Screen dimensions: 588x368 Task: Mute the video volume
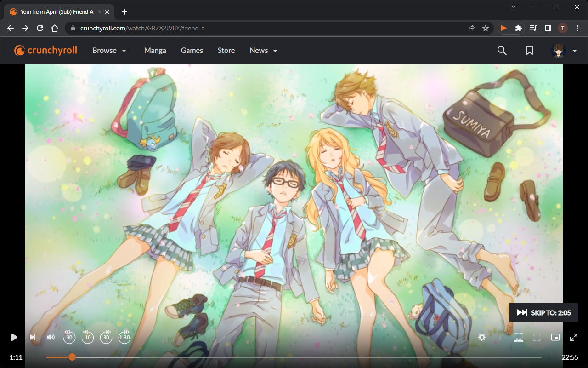pyautogui.click(x=51, y=337)
